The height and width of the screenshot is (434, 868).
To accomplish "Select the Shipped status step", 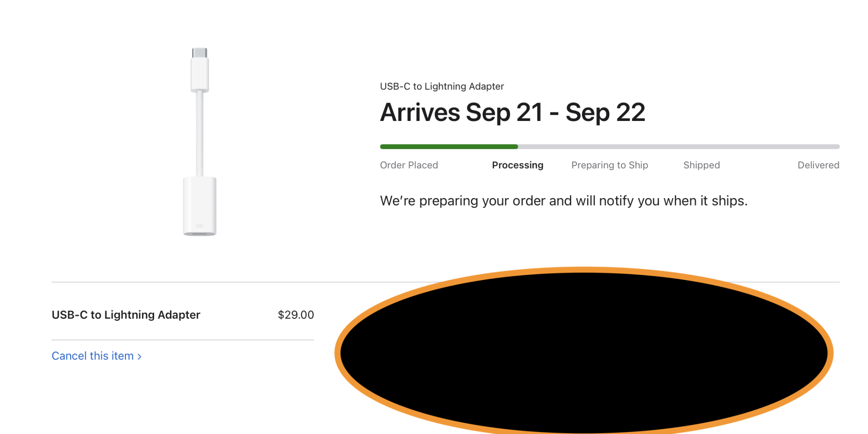I will tap(701, 165).
